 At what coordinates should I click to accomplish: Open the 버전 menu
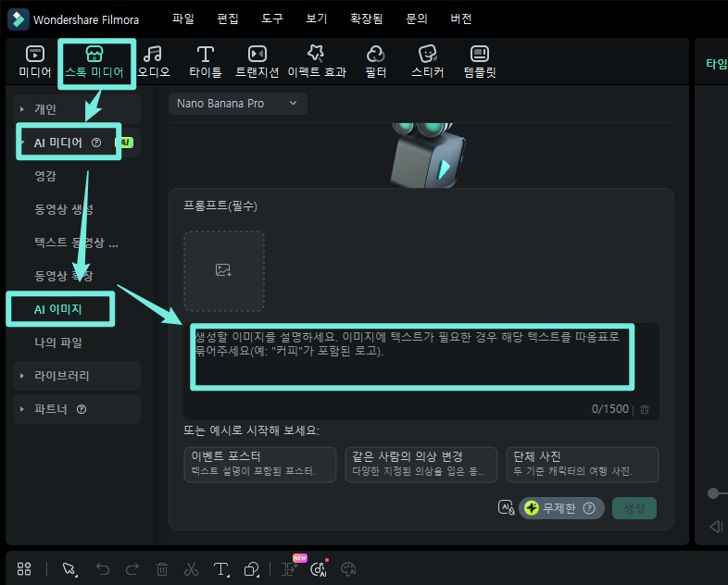(461, 19)
